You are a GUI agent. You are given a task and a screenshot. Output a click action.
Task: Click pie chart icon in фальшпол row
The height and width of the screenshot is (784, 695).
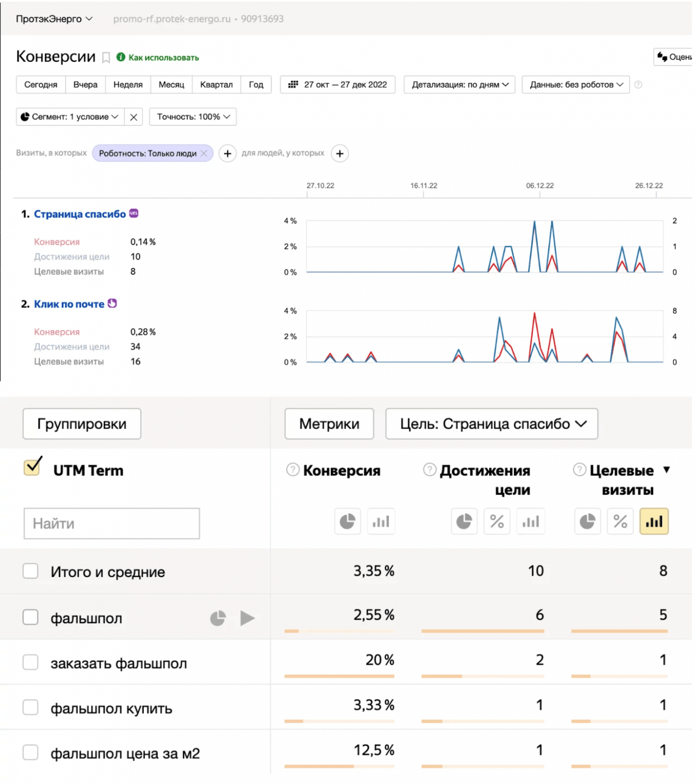pyautogui.click(x=218, y=618)
